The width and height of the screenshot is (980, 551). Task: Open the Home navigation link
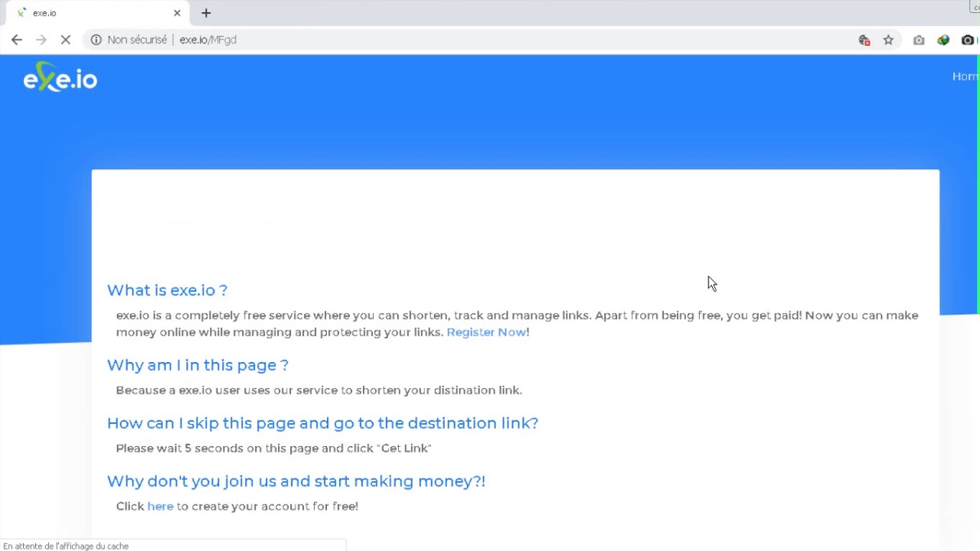tap(965, 76)
